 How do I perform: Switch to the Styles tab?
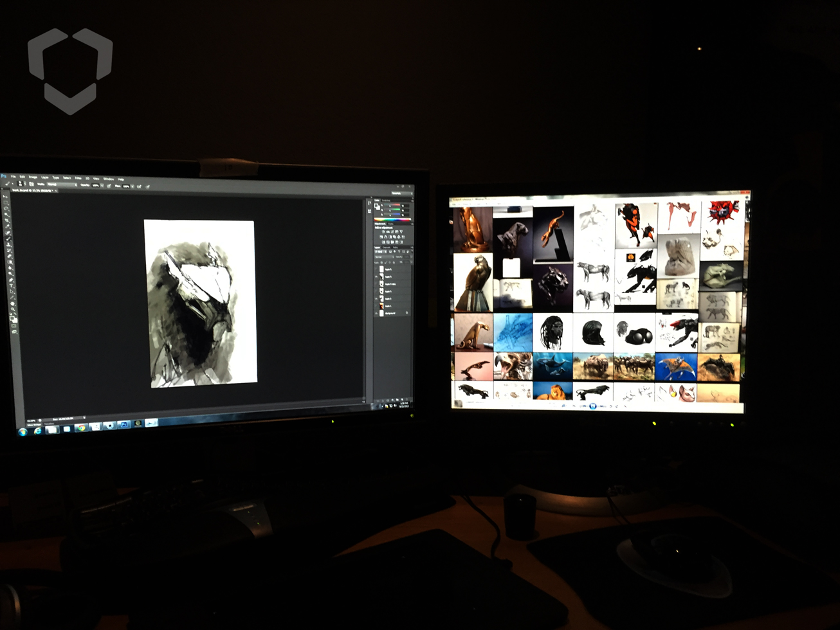coord(390,224)
